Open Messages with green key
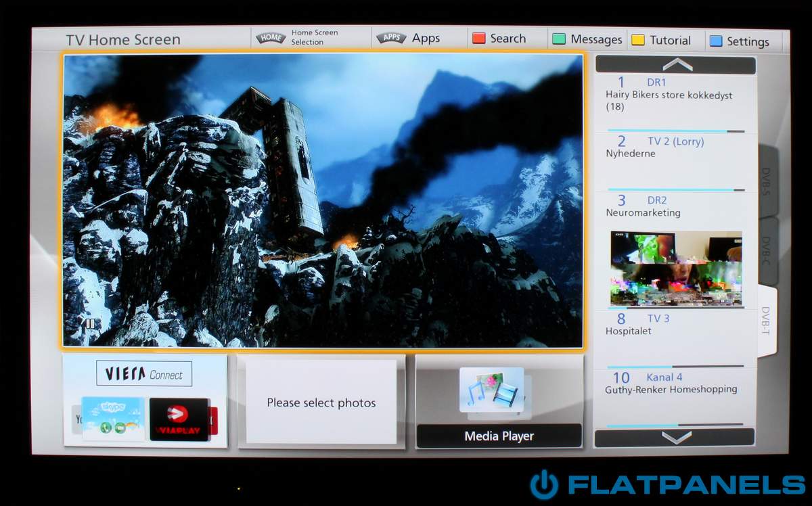The width and height of the screenshot is (812, 506). [x=587, y=39]
